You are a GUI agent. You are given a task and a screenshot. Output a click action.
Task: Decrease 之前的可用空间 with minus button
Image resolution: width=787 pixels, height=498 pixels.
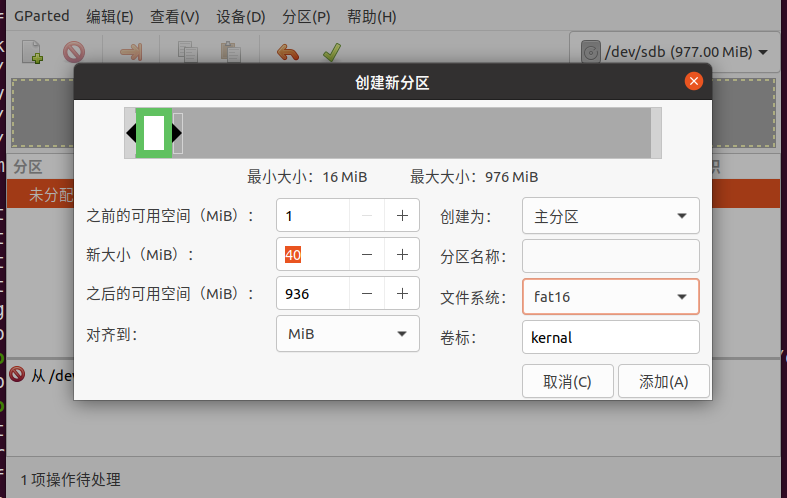pyautogui.click(x=367, y=216)
